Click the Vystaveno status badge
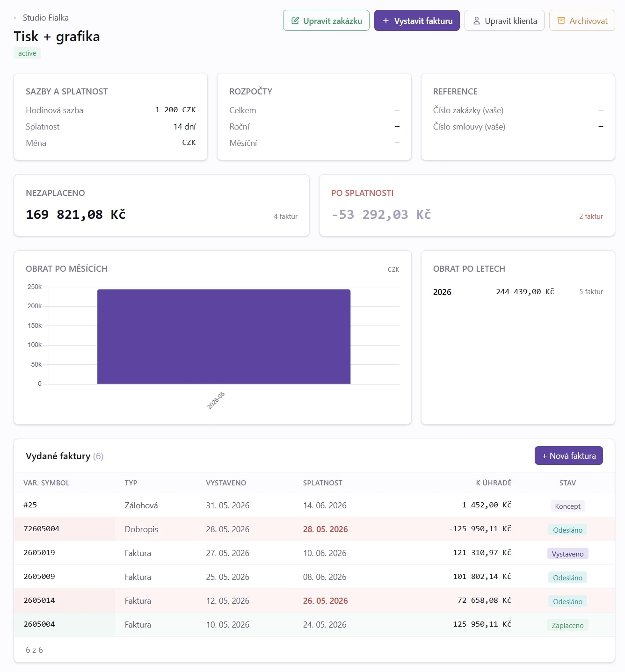Image resolution: width=625 pixels, height=672 pixels. [x=567, y=554]
